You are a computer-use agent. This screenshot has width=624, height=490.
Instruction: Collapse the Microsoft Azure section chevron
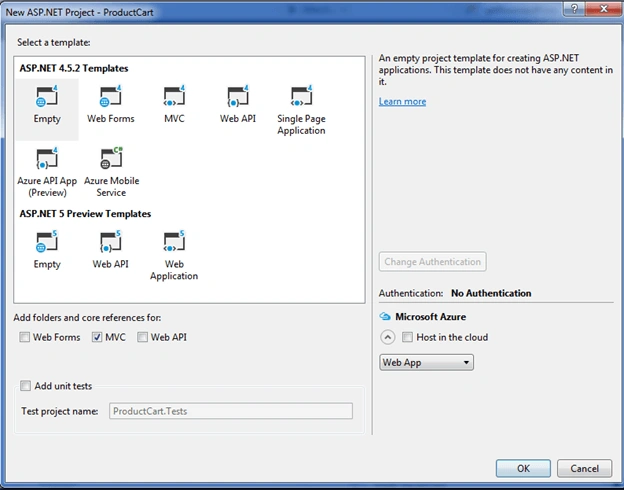[x=388, y=337]
